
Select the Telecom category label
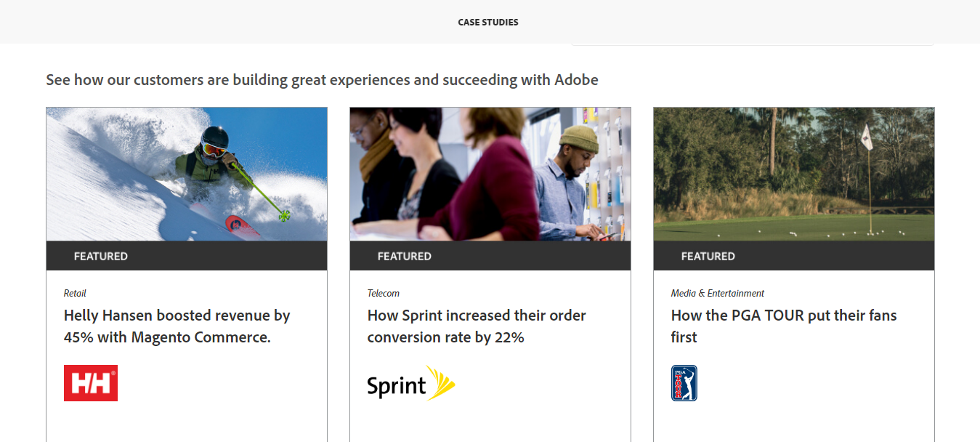pyautogui.click(x=384, y=294)
